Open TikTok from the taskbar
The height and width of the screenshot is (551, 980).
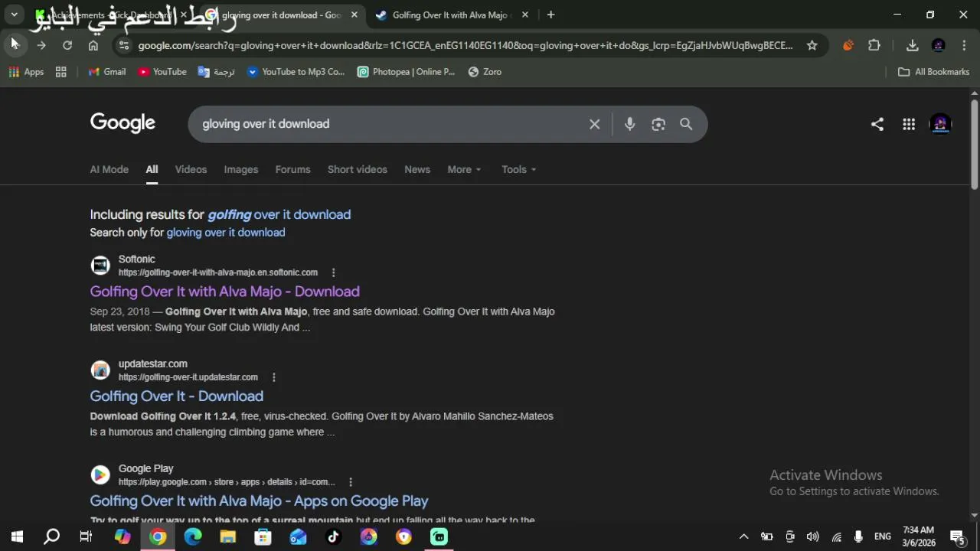[x=333, y=536]
